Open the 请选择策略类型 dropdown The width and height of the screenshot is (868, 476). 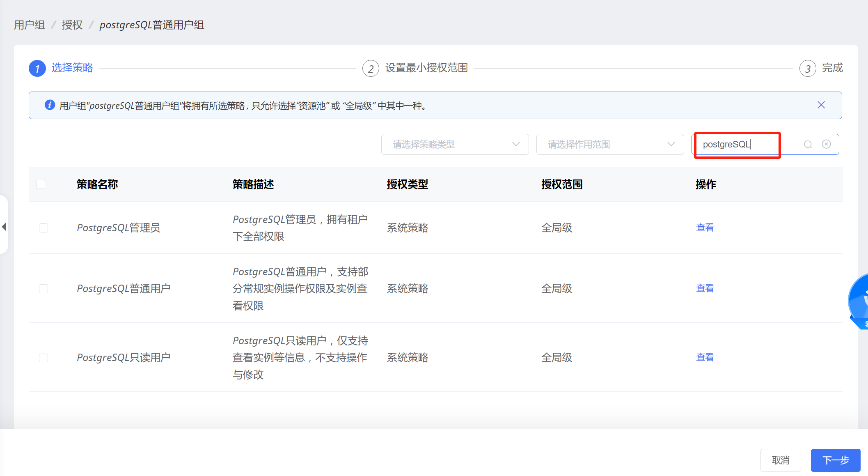(x=455, y=145)
